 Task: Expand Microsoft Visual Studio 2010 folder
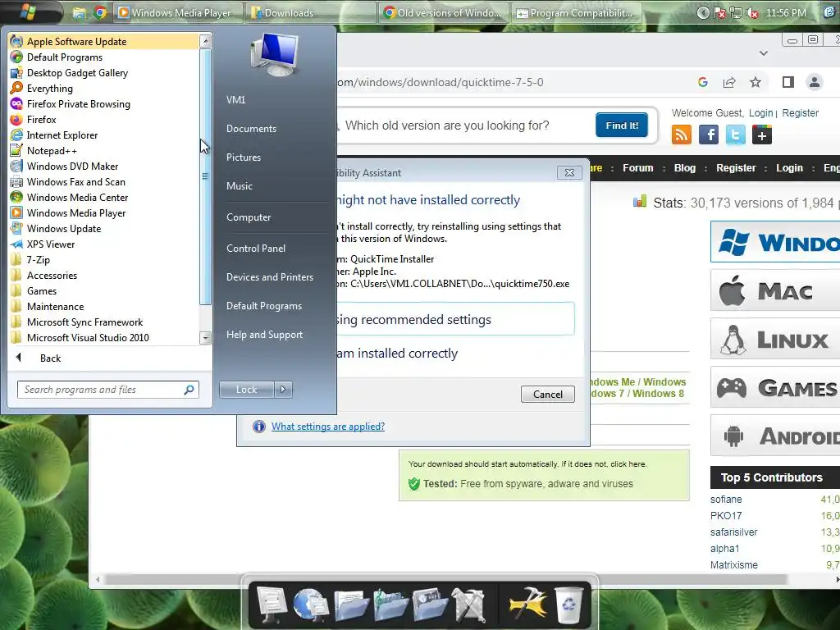click(103, 337)
